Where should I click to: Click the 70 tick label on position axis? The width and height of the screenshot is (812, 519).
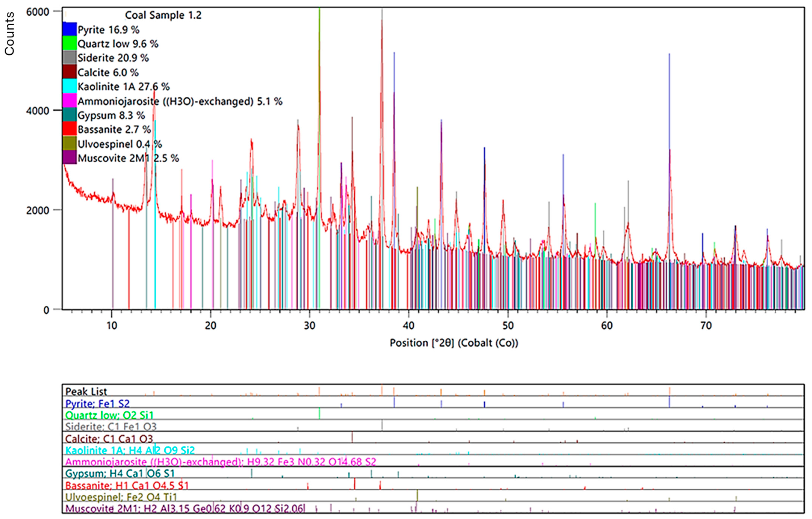point(706,326)
